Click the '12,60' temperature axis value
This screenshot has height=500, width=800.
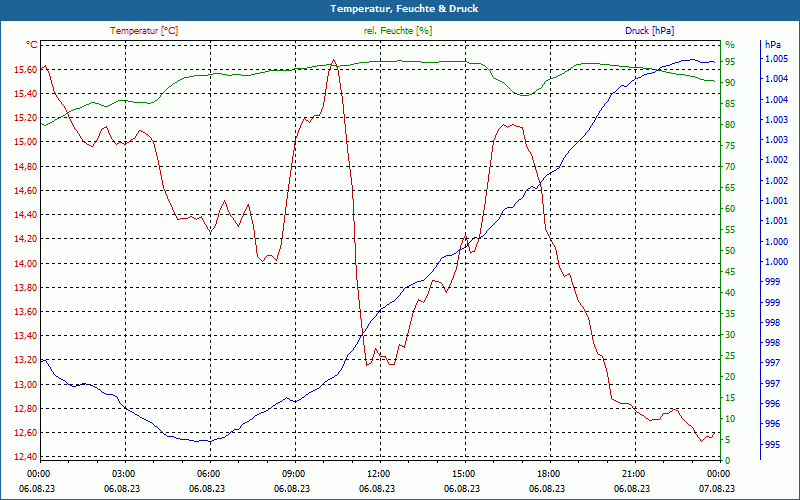pyautogui.click(x=25, y=433)
